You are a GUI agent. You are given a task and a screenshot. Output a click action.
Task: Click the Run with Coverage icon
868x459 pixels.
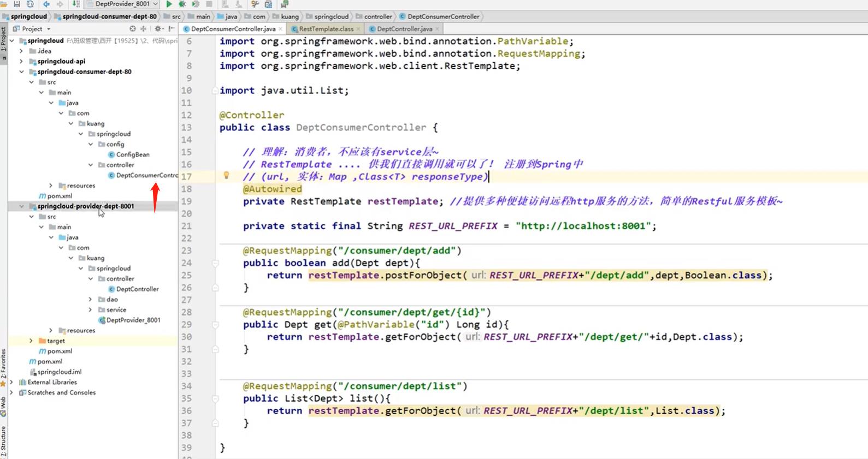[x=196, y=4]
